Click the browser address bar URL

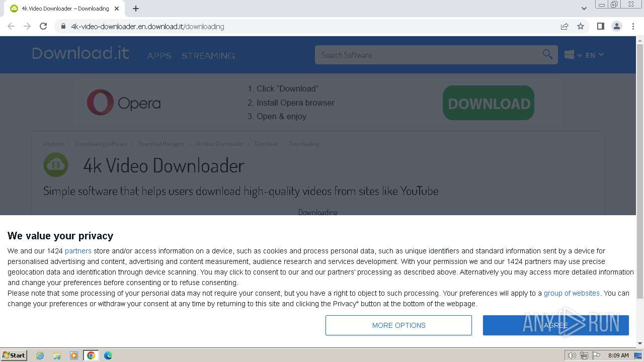tap(147, 26)
